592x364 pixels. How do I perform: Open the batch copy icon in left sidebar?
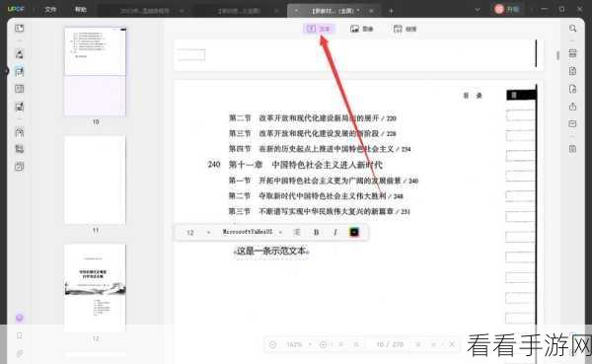point(20,167)
